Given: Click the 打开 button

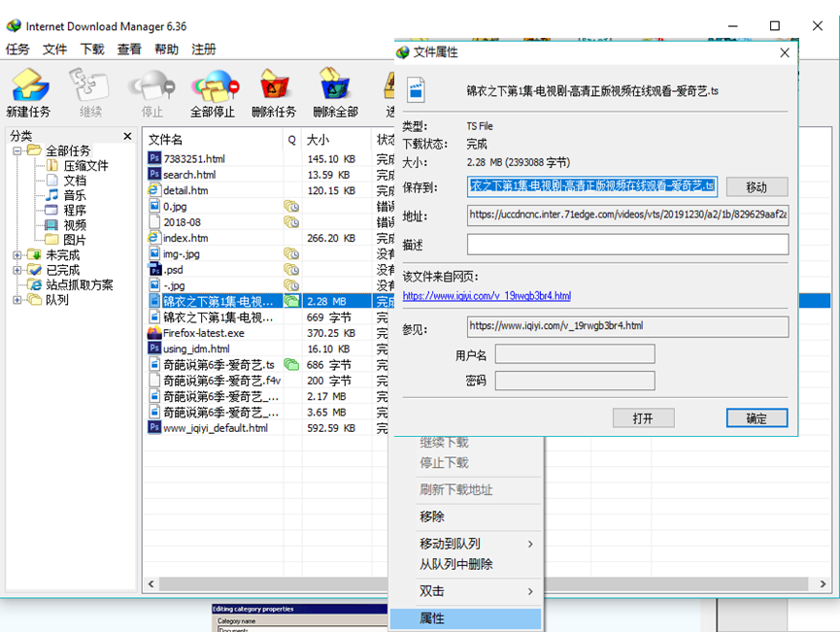Looking at the screenshot, I should tap(644, 418).
